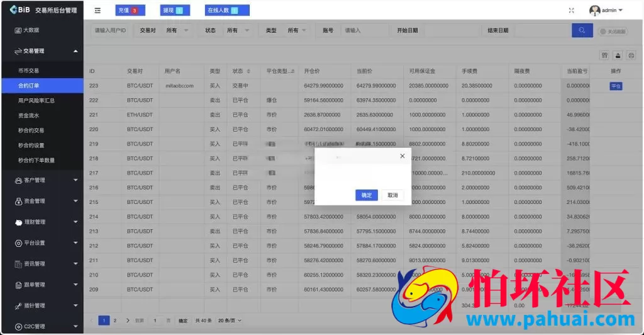Click ID 209 cell

[x=94, y=290]
